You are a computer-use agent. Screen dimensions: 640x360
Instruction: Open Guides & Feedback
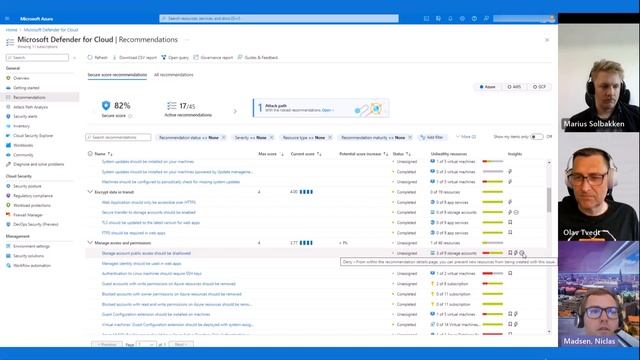click(x=258, y=58)
